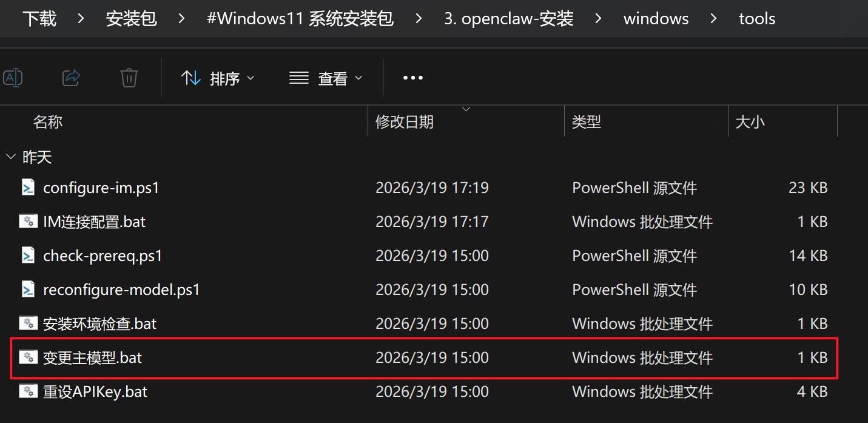Click the Share toolbar icon
The image size is (868, 423).
click(72, 78)
